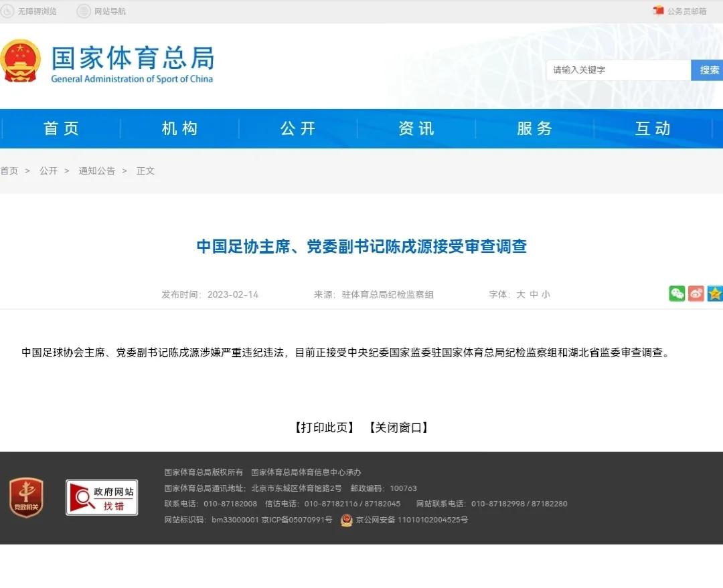Click the 国家体育总局体育信息中心承办 footer text
The width and height of the screenshot is (723, 588).
(306, 472)
